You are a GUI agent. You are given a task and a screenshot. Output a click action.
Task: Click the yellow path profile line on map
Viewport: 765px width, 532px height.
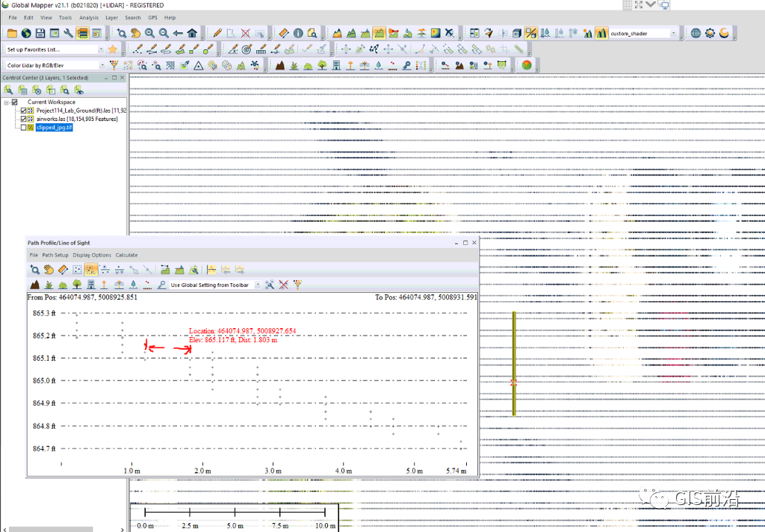click(x=514, y=364)
